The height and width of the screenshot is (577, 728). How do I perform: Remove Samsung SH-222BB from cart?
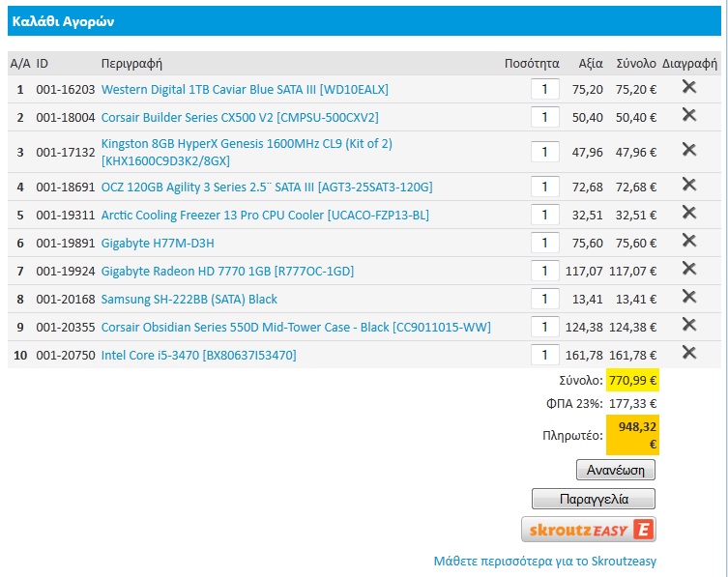point(689,296)
